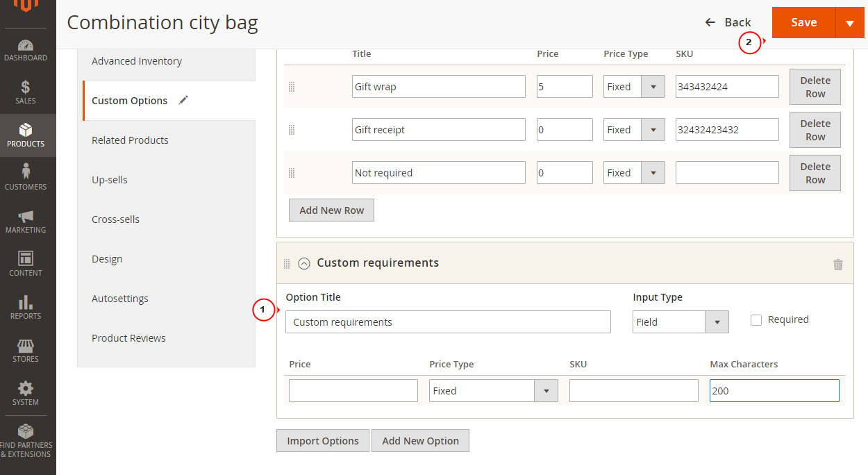Open the Marketing megaphone icon
This screenshot has width=868, height=475.
pos(26,216)
